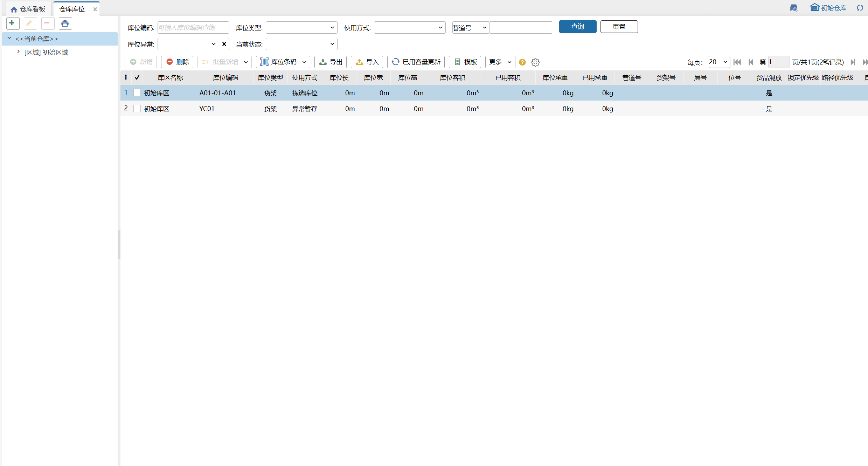Focus the 巷道号 value input field

coord(521,27)
